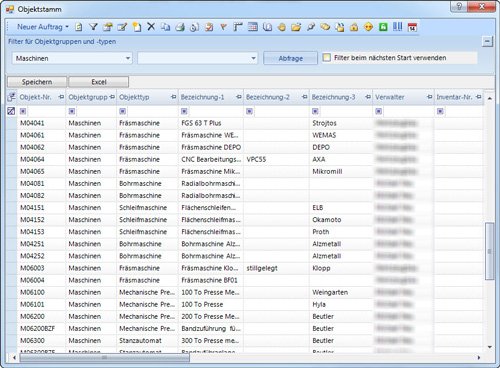This screenshot has width=500, height=368.
Task: Click the red calendar icon in toolbar
Action: point(412,27)
